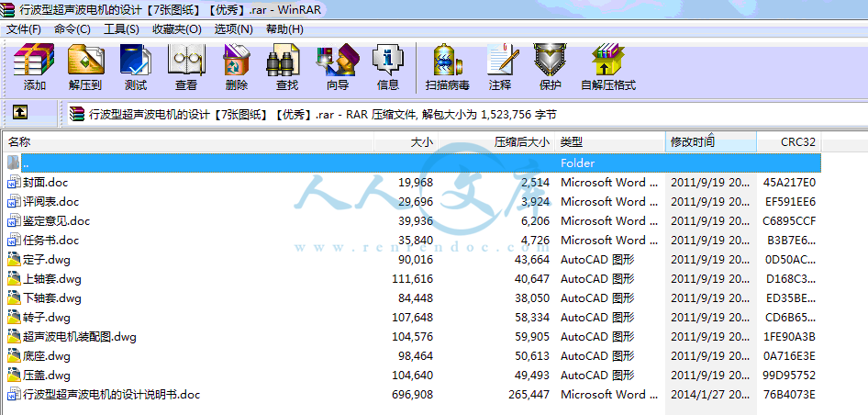Viewport: 868px width, 415px height.
Task: Select the file name 底座.dwg
Action: (47, 355)
